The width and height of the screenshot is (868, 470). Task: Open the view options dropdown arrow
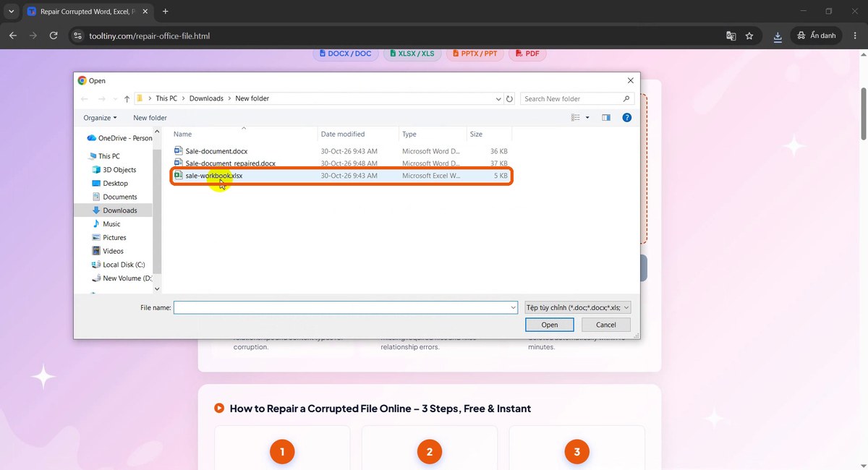[587, 117]
